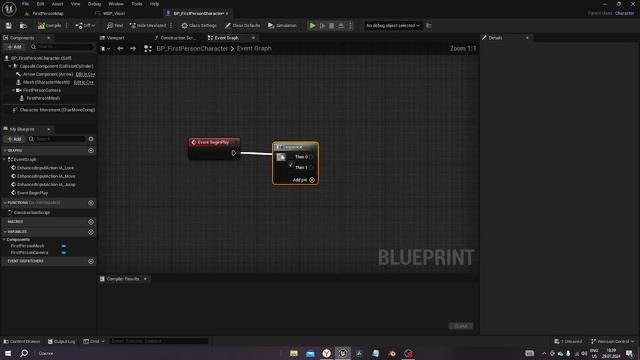Viewport: 640px width, 360px height.
Task: Go back in graph navigation history
Action: 120,49
